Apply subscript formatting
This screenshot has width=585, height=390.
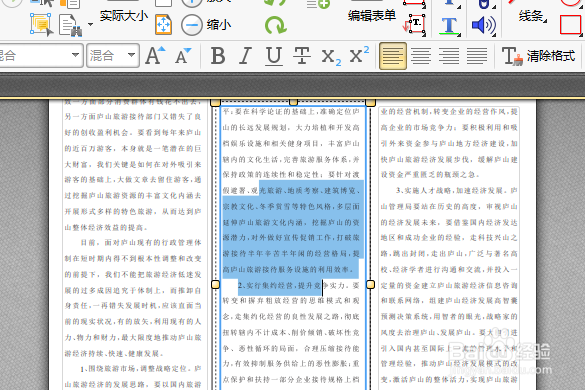(x=331, y=57)
